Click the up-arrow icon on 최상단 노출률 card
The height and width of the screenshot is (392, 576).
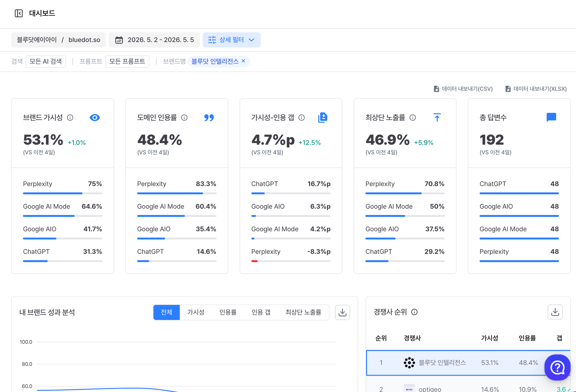click(437, 117)
